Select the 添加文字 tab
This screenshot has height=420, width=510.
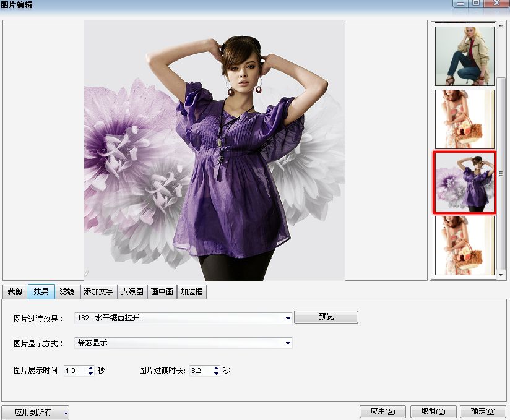click(98, 291)
